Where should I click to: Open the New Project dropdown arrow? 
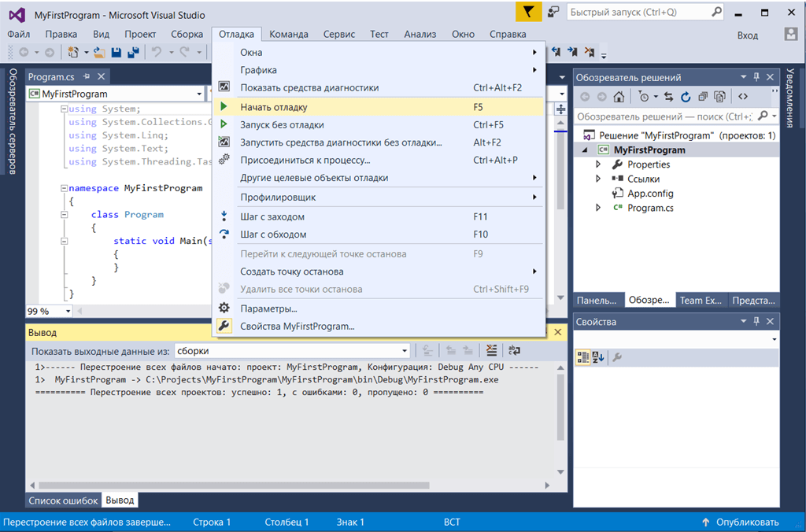[87, 53]
